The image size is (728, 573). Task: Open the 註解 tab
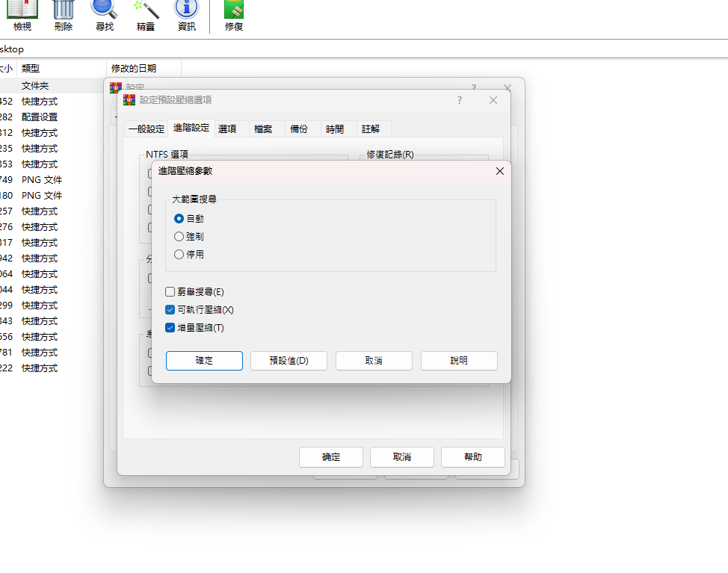[x=371, y=129]
